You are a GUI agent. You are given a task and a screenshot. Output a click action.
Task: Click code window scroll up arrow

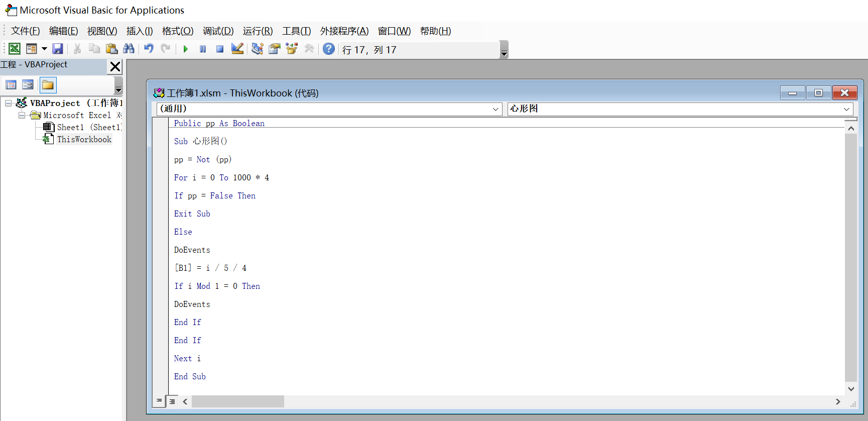click(851, 129)
